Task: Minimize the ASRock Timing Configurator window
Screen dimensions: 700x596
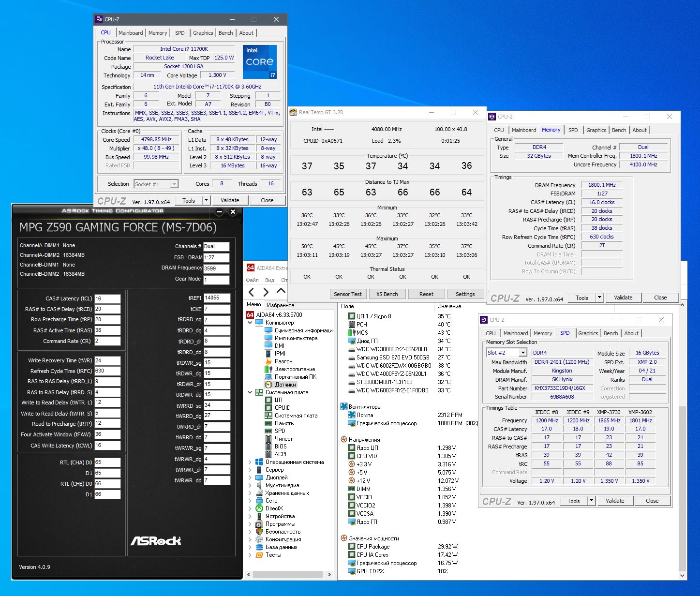Action: pos(219,212)
